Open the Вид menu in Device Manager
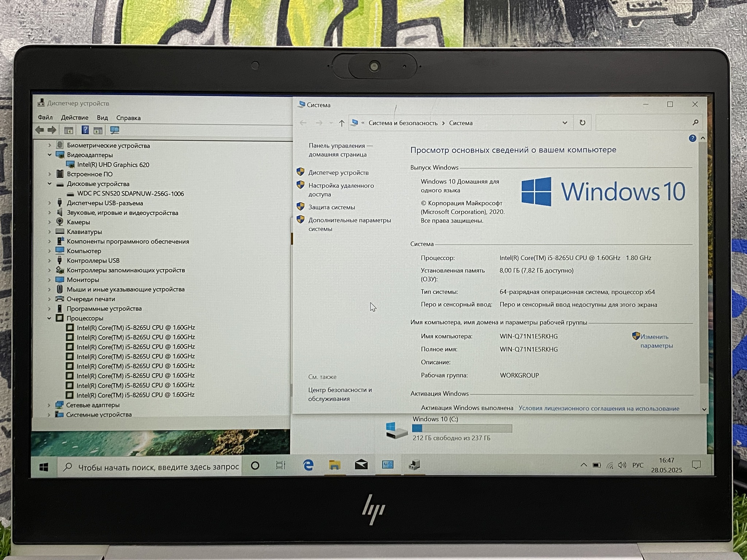 [102, 118]
